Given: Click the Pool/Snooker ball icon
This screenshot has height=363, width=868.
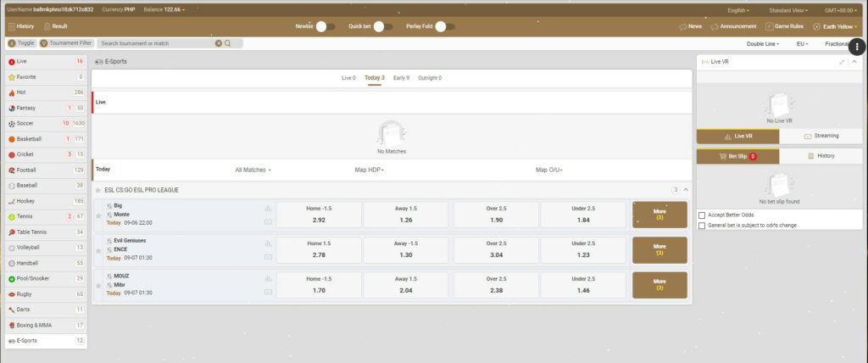Looking at the screenshot, I should pos(12,279).
